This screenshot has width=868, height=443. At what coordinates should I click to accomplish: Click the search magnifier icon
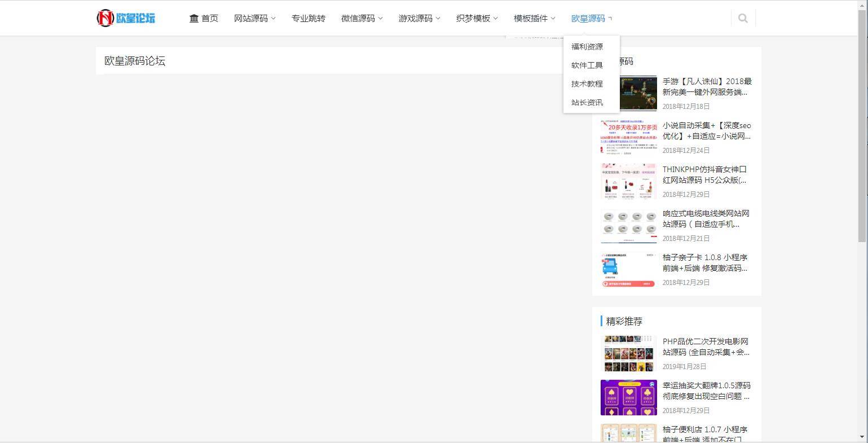coord(742,17)
